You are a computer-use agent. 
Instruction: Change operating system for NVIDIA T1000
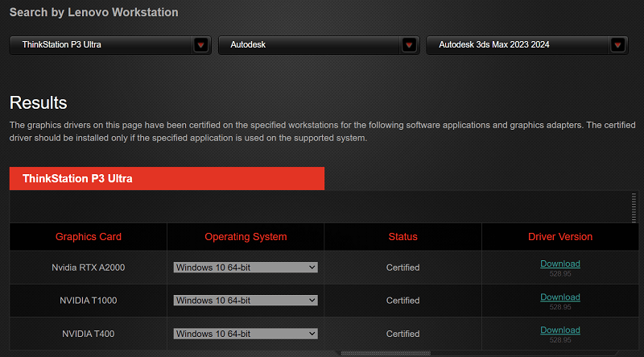246,301
